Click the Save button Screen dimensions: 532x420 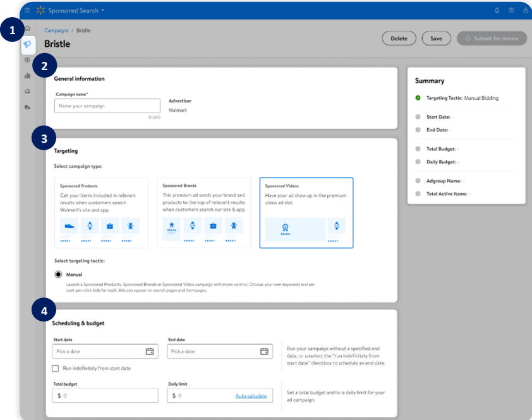436,39
